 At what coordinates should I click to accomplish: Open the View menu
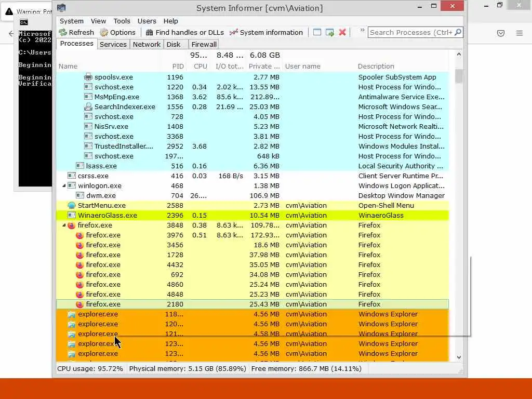click(x=98, y=21)
